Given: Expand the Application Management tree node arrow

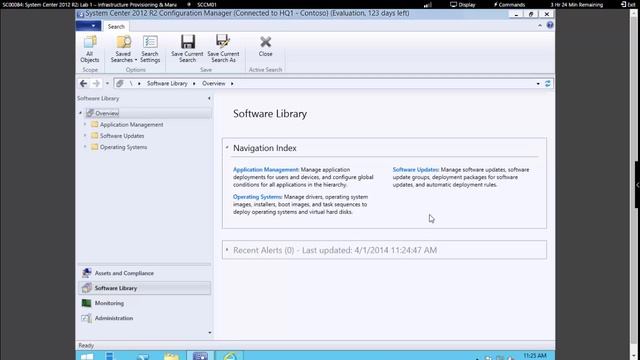Looking at the screenshot, I should pyautogui.click(x=85, y=124).
